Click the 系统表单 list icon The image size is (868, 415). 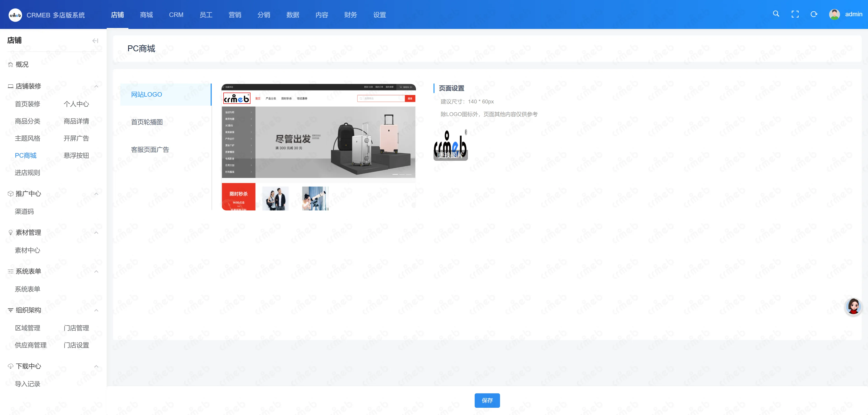[x=10, y=271]
